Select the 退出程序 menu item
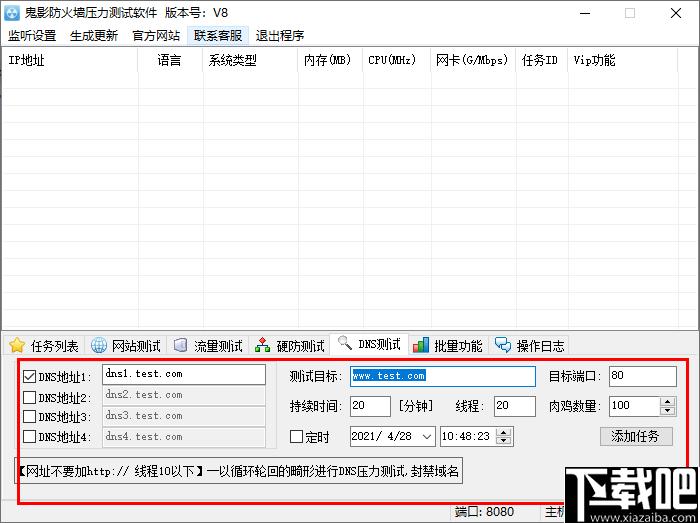The width and height of the screenshot is (700, 523). coord(280,36)
